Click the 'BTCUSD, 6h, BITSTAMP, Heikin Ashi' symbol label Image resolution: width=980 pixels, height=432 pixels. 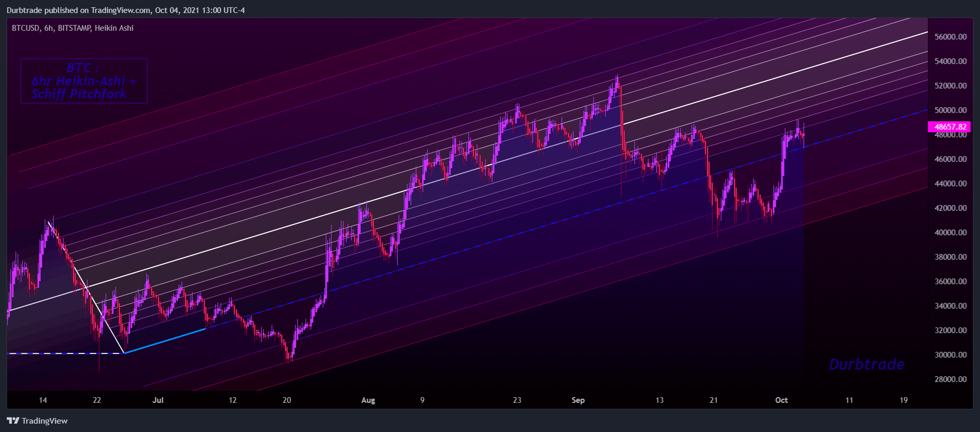click(73, 28)
